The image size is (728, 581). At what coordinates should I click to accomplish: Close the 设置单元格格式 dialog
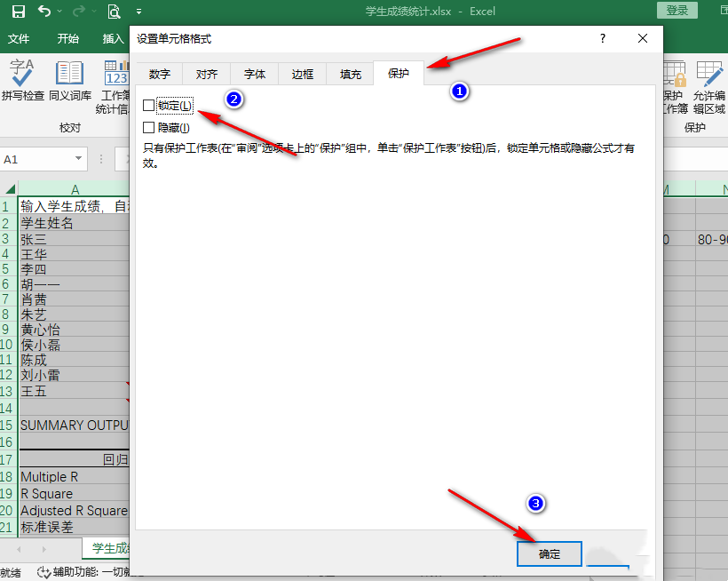(x=643, y=38)
